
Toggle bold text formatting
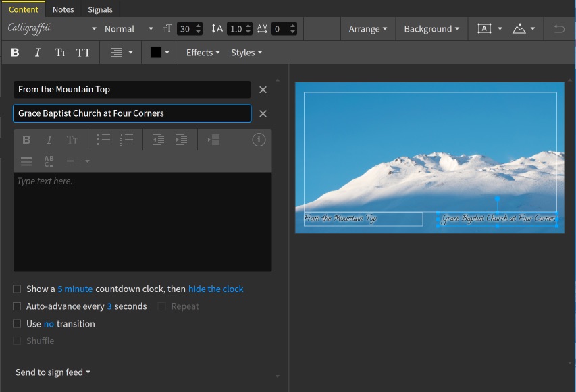[15, 52]
